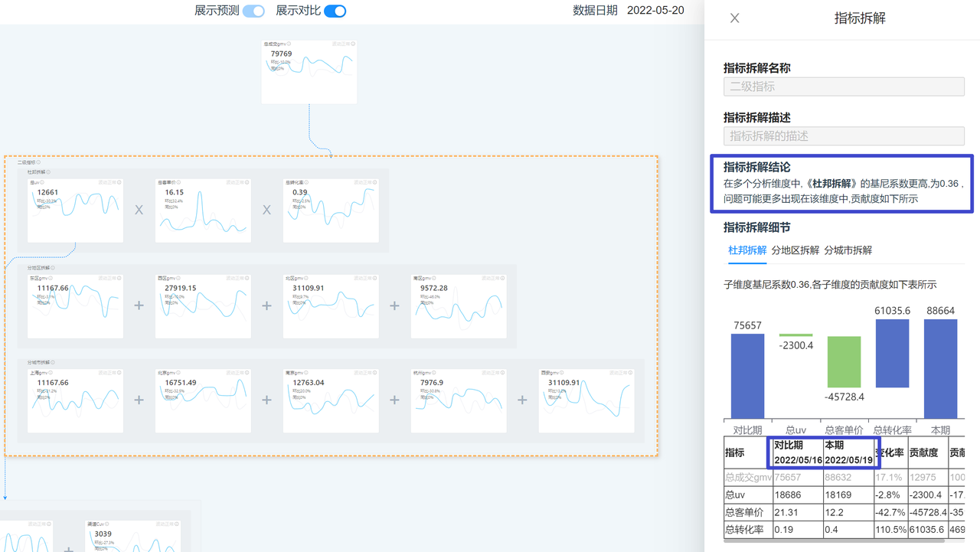Click the blue 对比期 bar in waterfall chart
The height and width of the screenshot is (552, 980).
(x=747, y=376)
